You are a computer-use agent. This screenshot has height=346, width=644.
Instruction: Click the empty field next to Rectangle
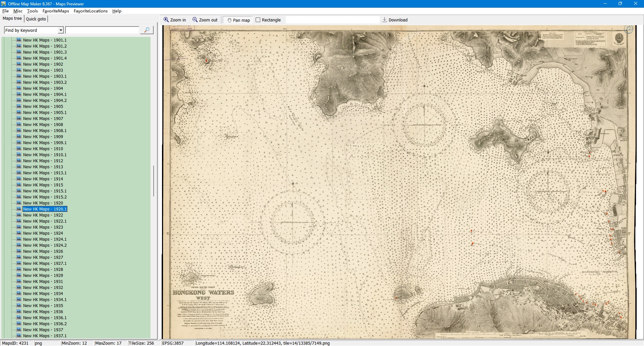(332, 20)
